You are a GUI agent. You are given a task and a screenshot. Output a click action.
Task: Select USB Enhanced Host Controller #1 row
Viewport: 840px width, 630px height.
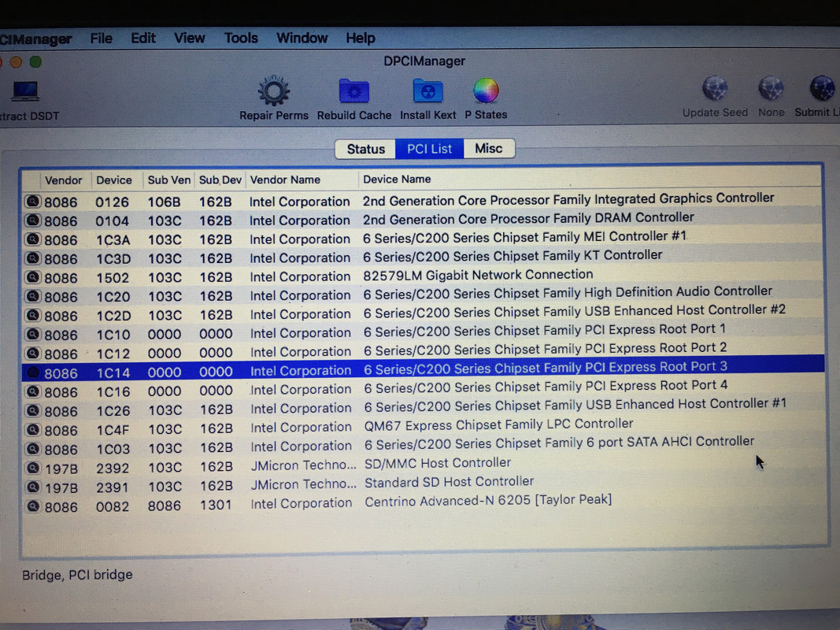click(422, 409)
